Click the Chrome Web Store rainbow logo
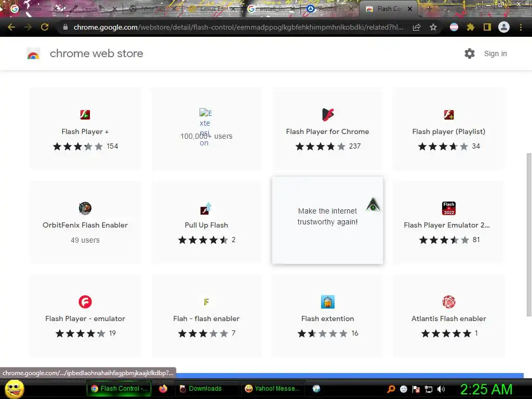This screenshot has width=532, height=399. 33,54
